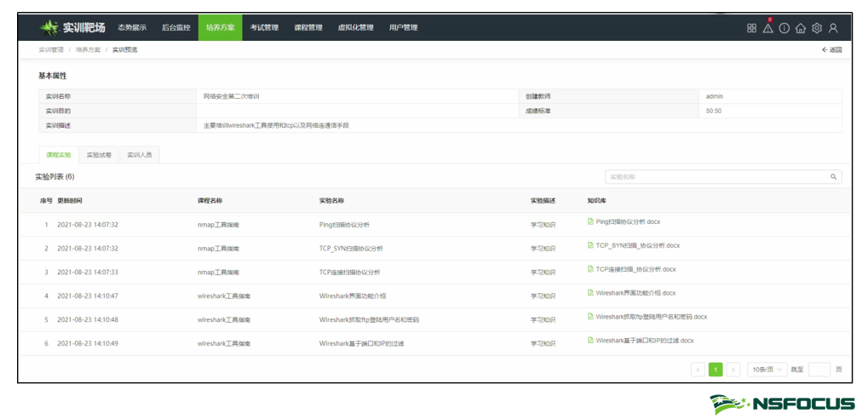
Task: Expand the 10条/页 page size dropdown
Action: (x=767, y=370)
